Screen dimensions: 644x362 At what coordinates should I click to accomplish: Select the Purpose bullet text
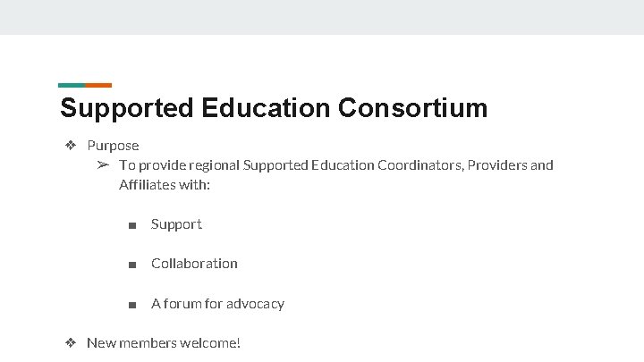pos(113,146)
